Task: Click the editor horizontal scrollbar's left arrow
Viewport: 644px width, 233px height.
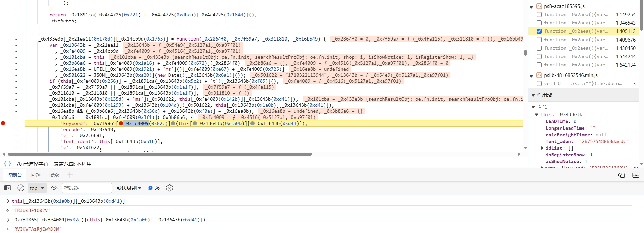Action: pyautogui.click(x=4, y=154)
